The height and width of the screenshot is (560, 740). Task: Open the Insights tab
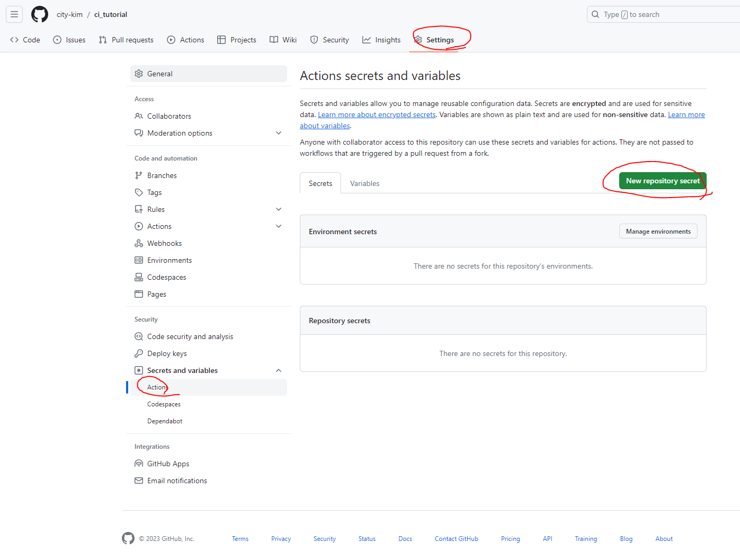pyautogui.click(x=381, y=40)
